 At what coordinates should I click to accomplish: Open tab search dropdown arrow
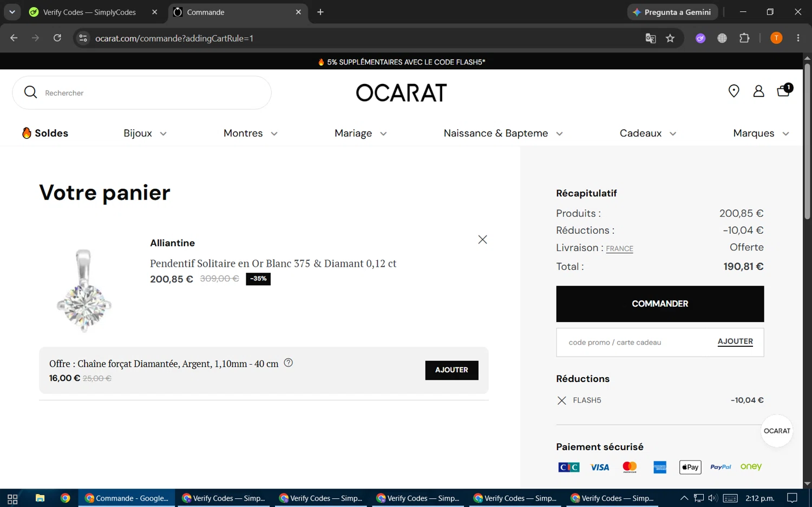(12, 12)
